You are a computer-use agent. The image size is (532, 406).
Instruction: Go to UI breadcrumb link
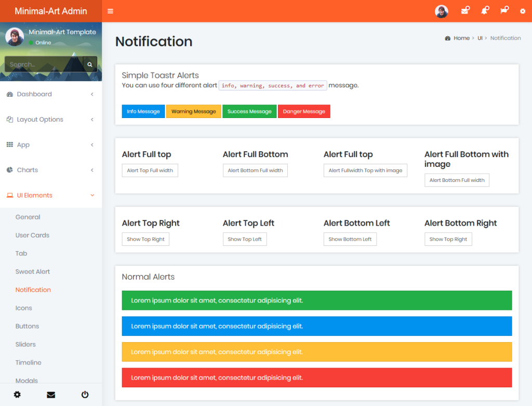[480, 38]
